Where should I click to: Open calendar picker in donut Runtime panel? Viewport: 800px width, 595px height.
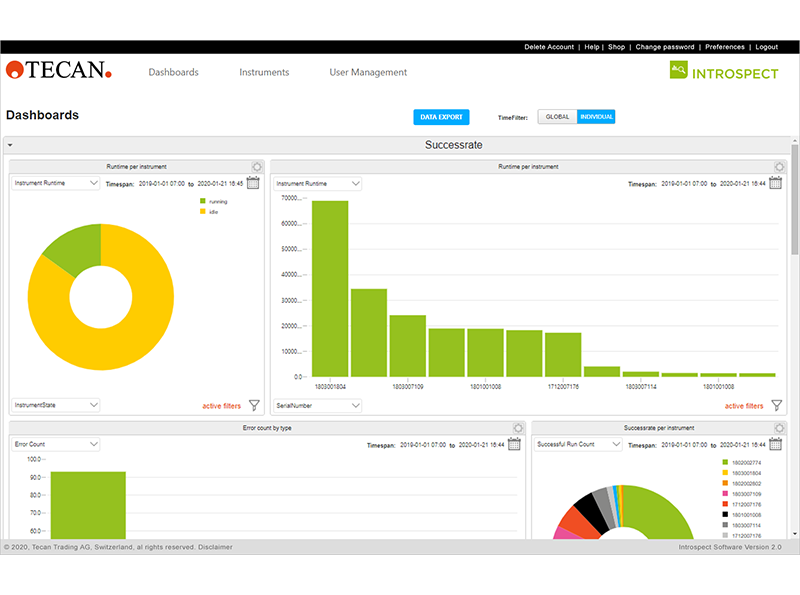click(x=253, y=183)
